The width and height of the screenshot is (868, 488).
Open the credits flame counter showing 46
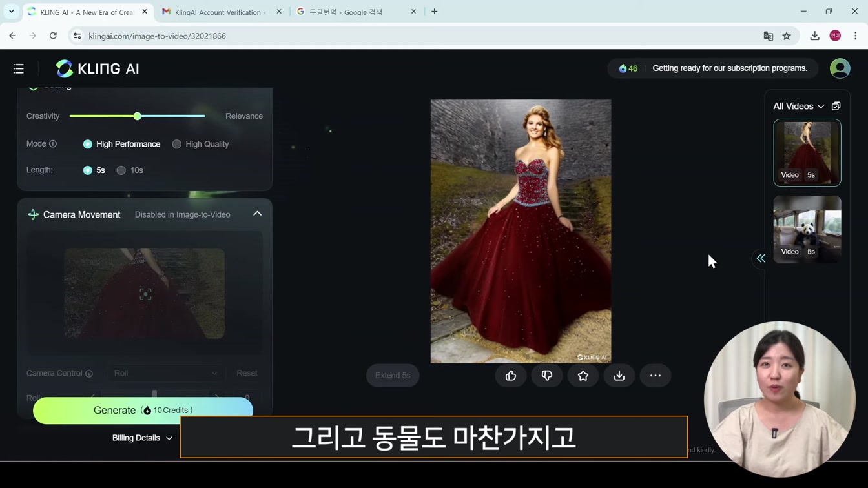628,68
